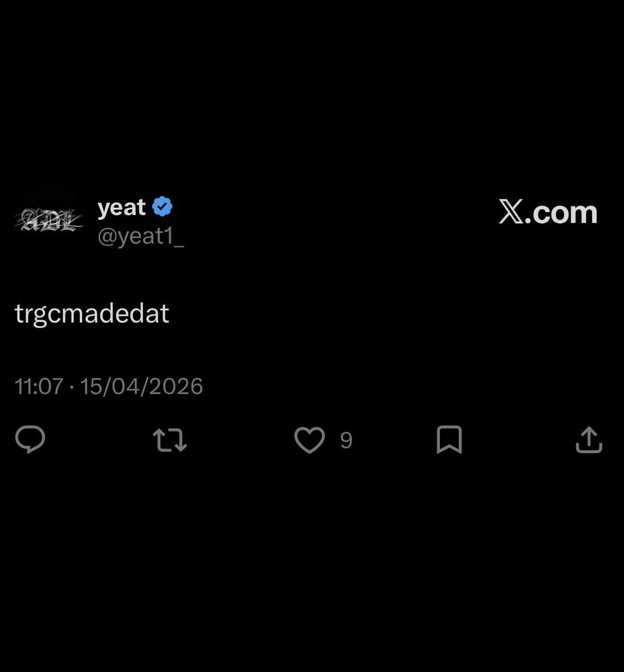View the like count showing 9
624x672 pixels.
(346, 441)
